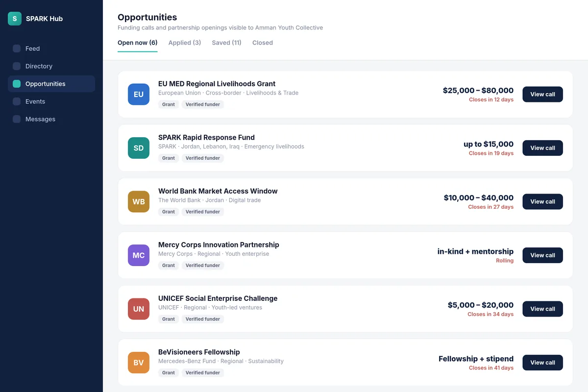The height and width of the screenshot is (392, 588).
Task: Click Closes in 12 days deadline
Action: click(491, 99)
